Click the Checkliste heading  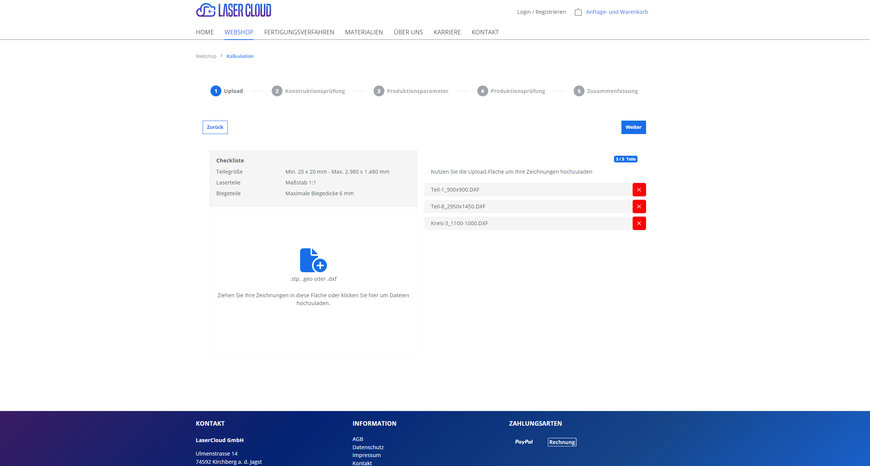[x=230, y=160]
